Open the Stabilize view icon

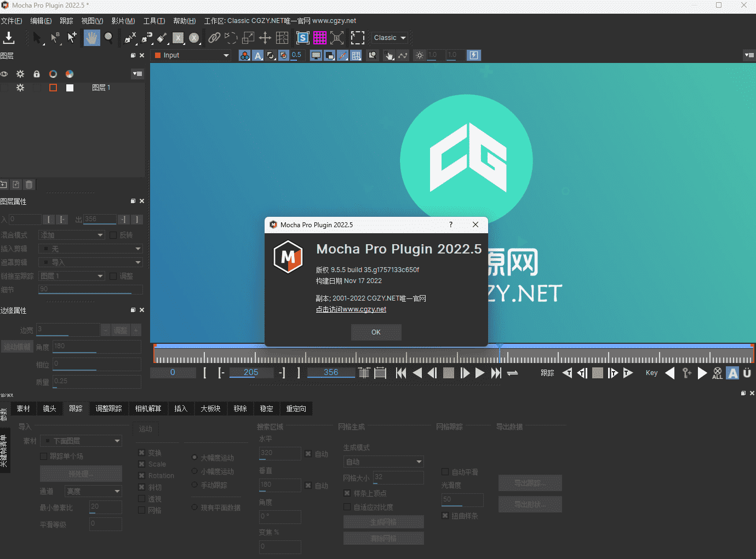[x=303, y=38]
